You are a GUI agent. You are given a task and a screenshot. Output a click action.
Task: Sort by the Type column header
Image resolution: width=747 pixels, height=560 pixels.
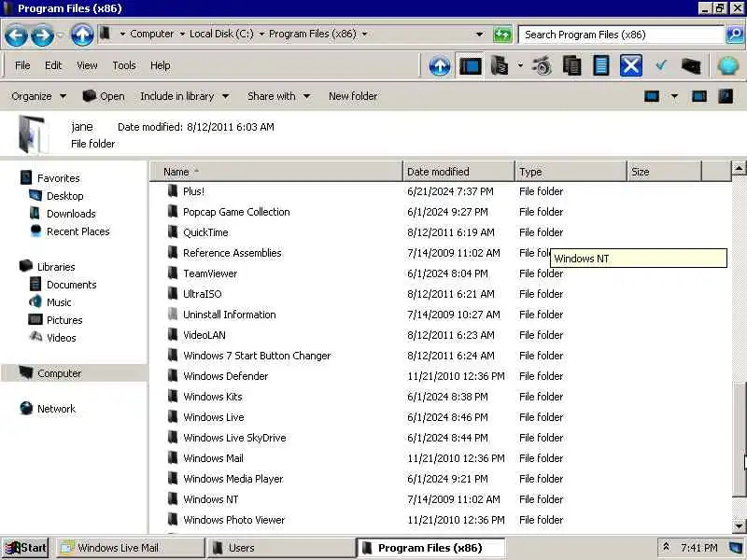tap(571, 172)
